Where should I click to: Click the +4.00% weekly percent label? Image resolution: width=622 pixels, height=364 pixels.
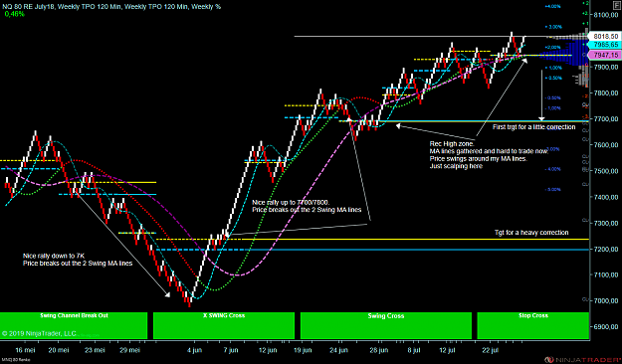click(553, 6)
